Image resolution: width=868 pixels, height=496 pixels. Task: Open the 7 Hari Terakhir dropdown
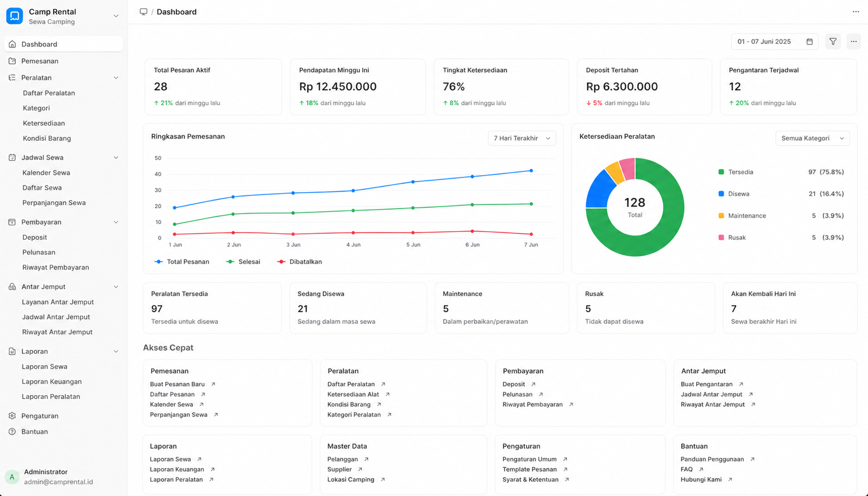[522, 138]
